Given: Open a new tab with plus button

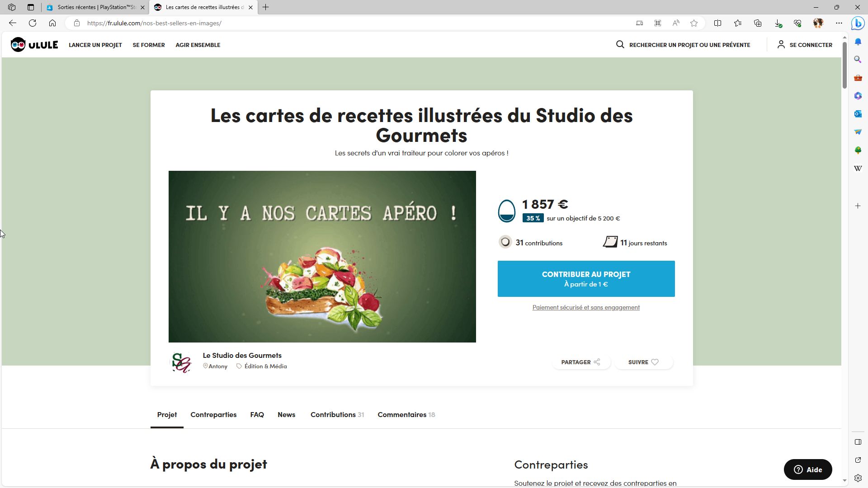Looking at the screenshot, I should coord(266,7).
